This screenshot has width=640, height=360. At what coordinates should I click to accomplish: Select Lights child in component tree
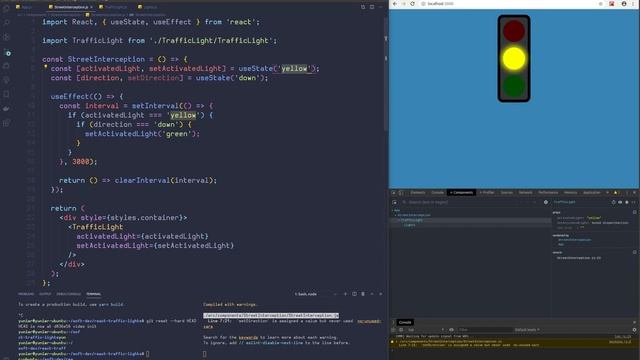point(409,225)
